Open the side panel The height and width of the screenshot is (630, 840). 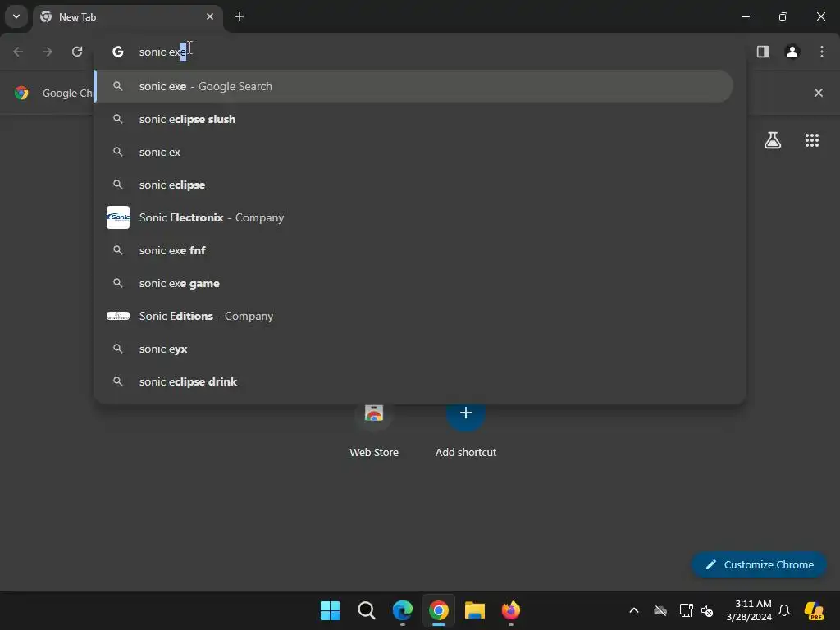(x=762, y=52)
